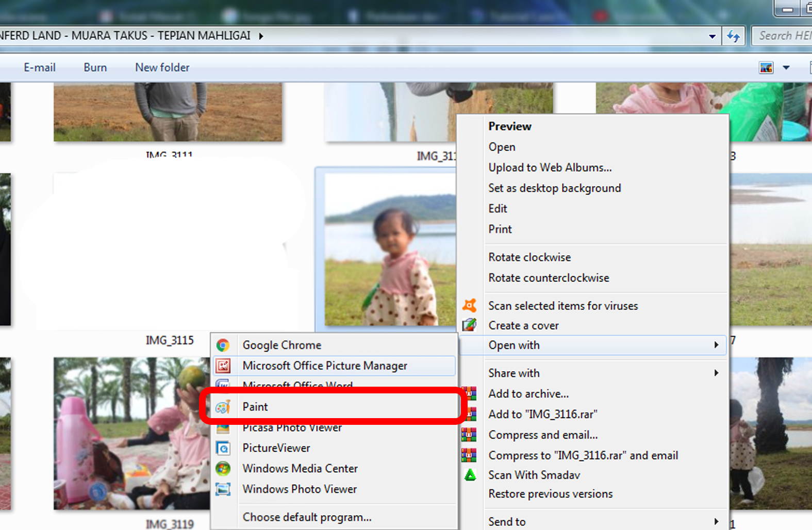Expand the breadcrumb arrow after TEPIAN MAHLIGAI

261,36
